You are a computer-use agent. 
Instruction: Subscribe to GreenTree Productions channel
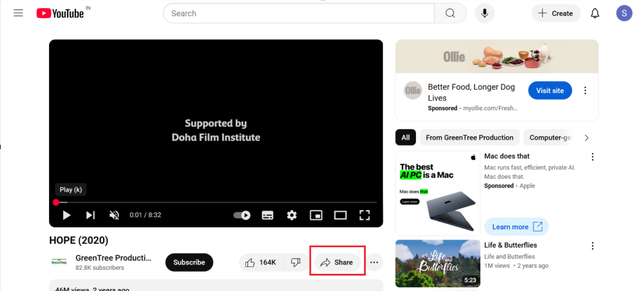(189, 263)
